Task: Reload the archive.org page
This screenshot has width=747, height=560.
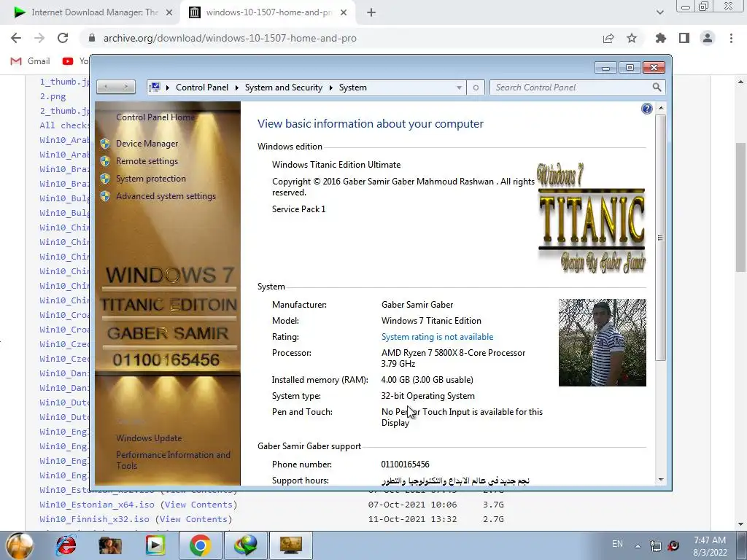Action: tap(63, 38)
